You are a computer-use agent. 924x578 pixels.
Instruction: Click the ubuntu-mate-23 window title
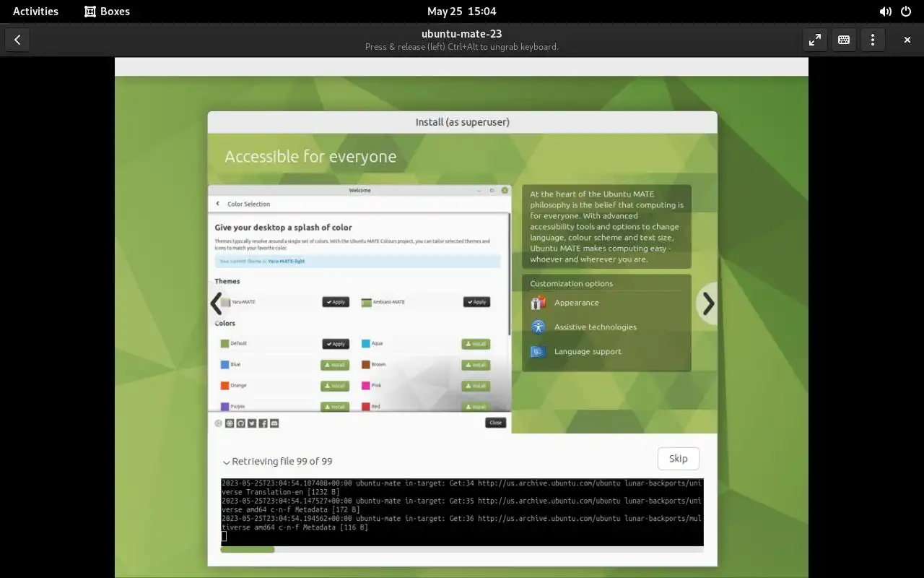462,33
